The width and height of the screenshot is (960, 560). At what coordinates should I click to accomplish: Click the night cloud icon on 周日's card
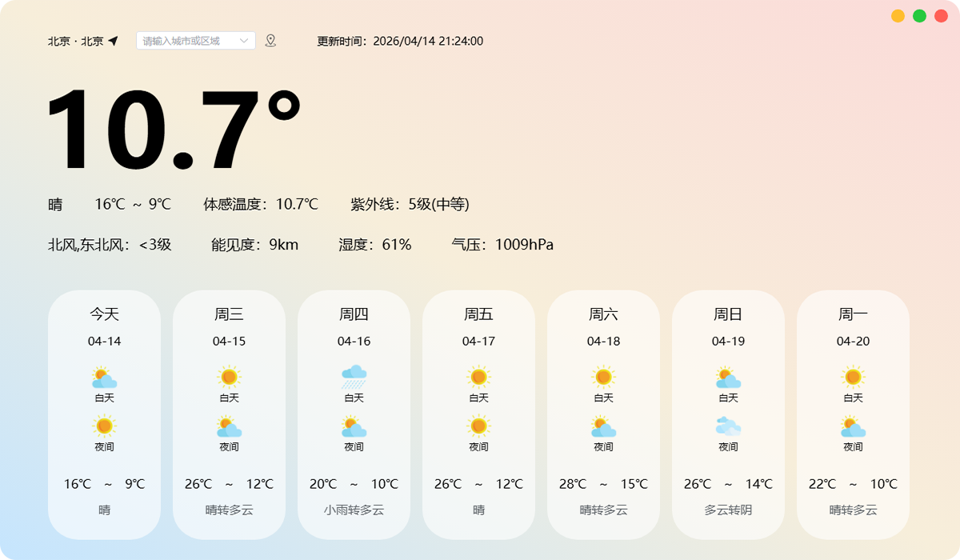pyautogui.click(x=728, y=426)
